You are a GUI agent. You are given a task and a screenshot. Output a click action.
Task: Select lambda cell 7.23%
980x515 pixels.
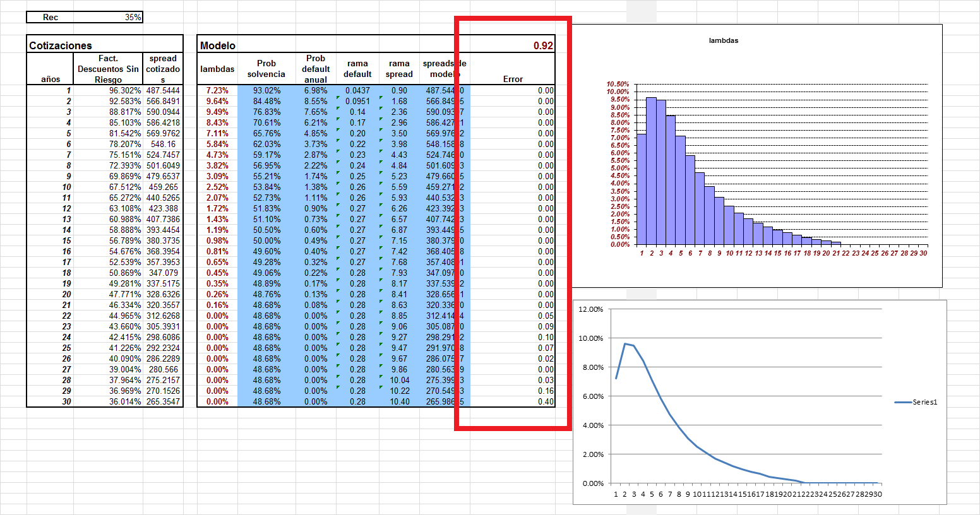[x=217, y=90]
